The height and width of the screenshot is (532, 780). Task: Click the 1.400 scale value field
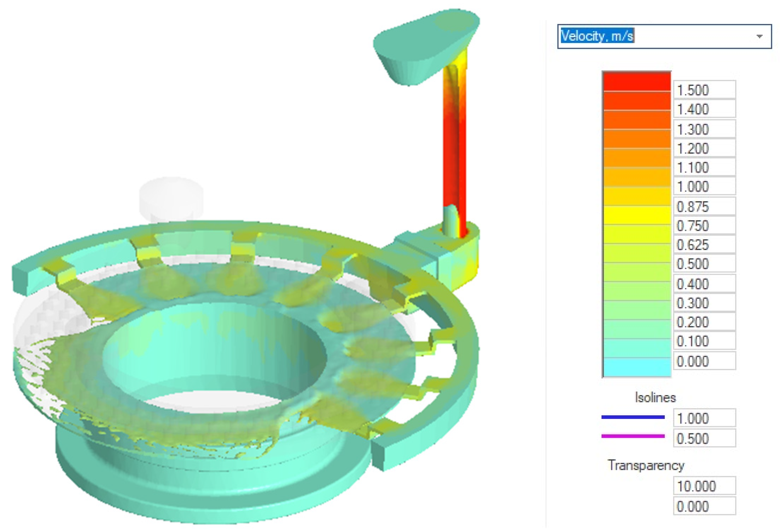(x=704, y=109)
